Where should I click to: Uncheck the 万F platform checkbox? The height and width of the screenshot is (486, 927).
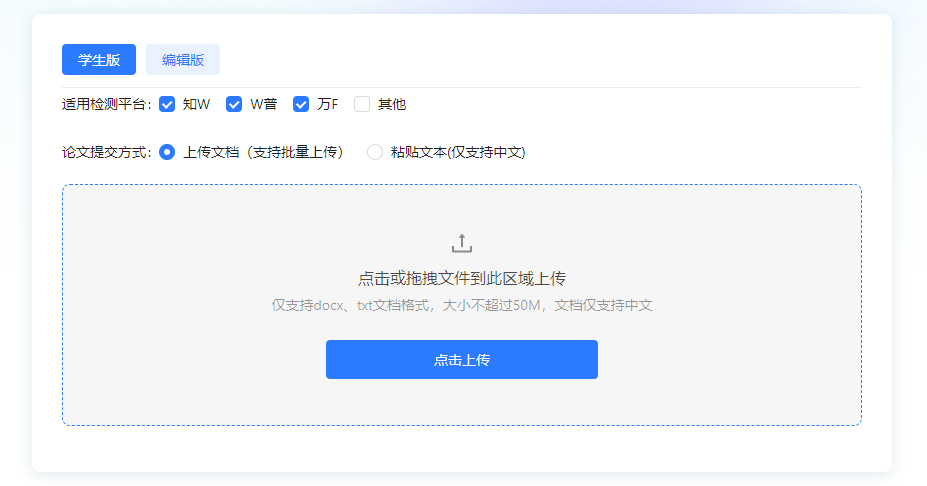[301, 105]
